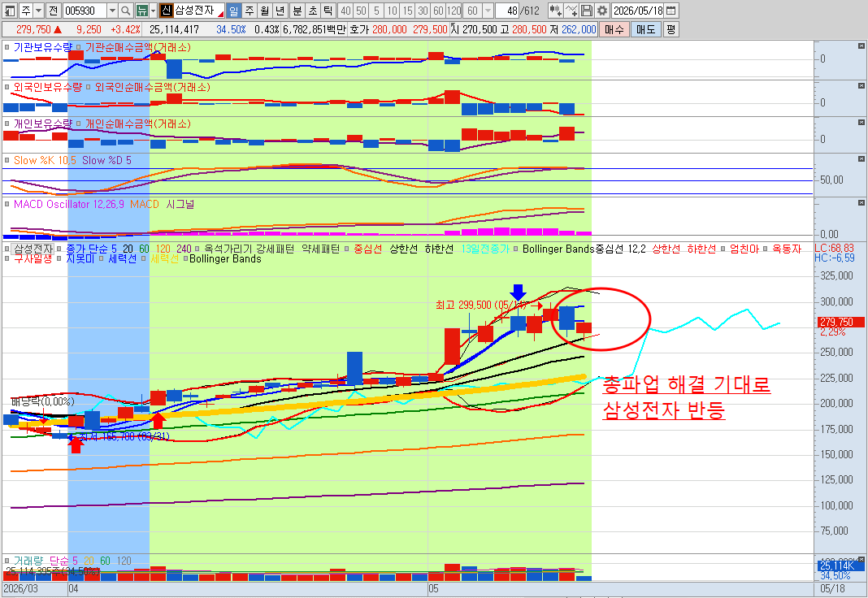Expand the stock code history dropdown
Viewport: 868px width, 598px height.
click(x=112, y=11)
